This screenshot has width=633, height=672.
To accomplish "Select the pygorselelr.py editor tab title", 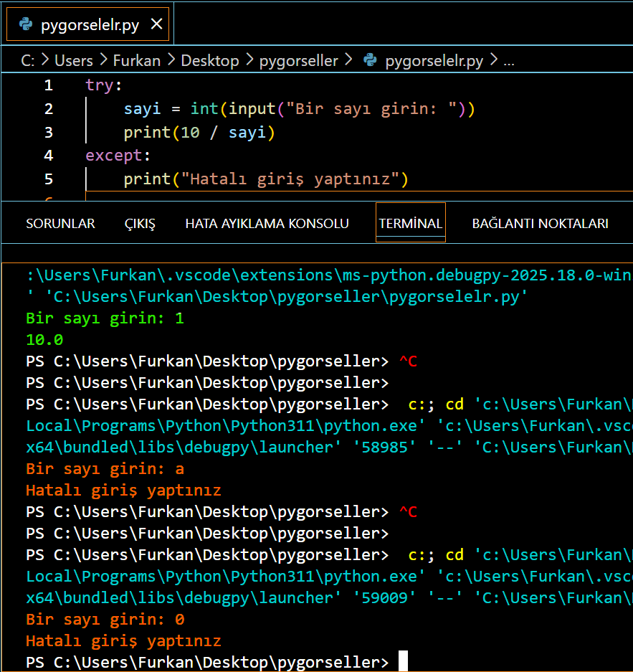I will pos(90,25).
